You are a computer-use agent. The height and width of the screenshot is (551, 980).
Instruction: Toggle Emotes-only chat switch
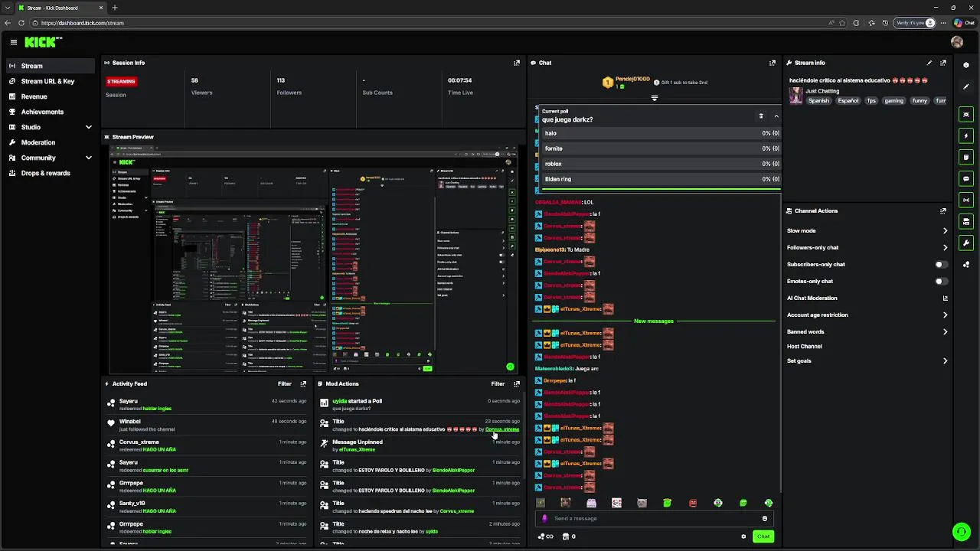coord(941,281)
